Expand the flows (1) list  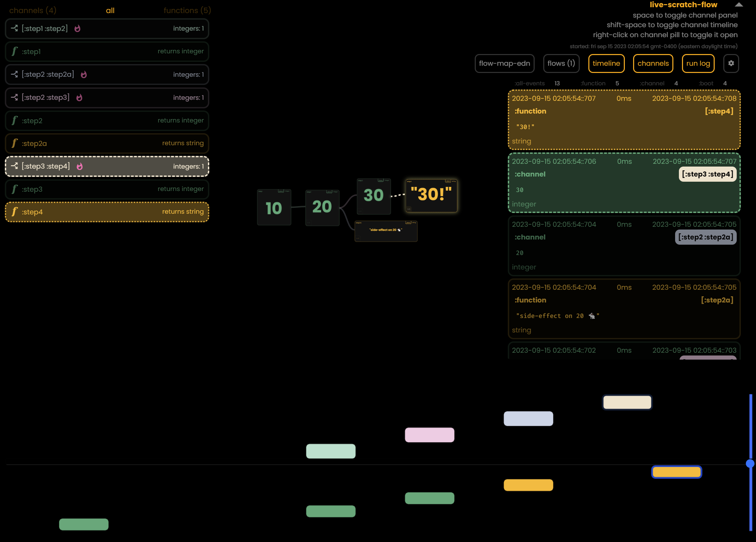(x=561, y=63)
